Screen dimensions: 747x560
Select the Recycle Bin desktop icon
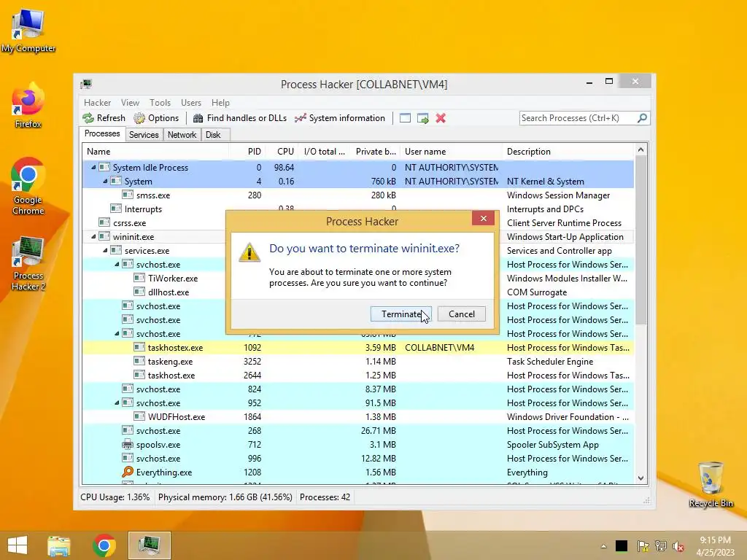(711, 484)
